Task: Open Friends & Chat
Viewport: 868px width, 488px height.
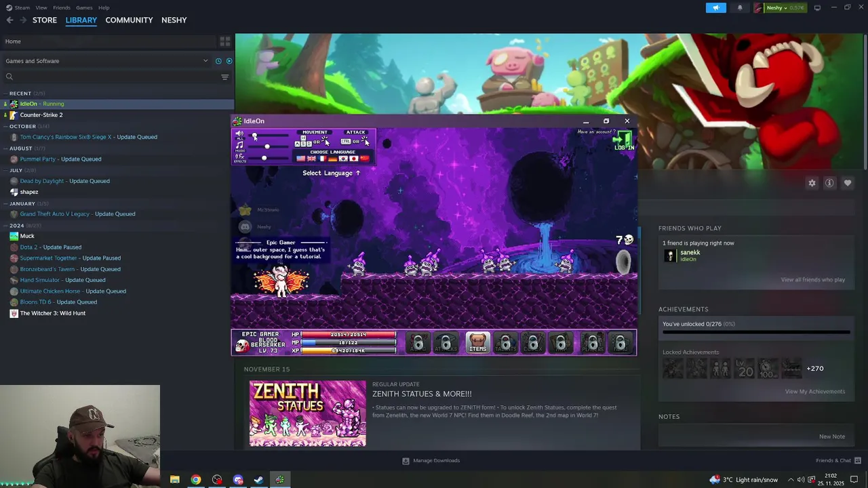Action: click(838, 461)
